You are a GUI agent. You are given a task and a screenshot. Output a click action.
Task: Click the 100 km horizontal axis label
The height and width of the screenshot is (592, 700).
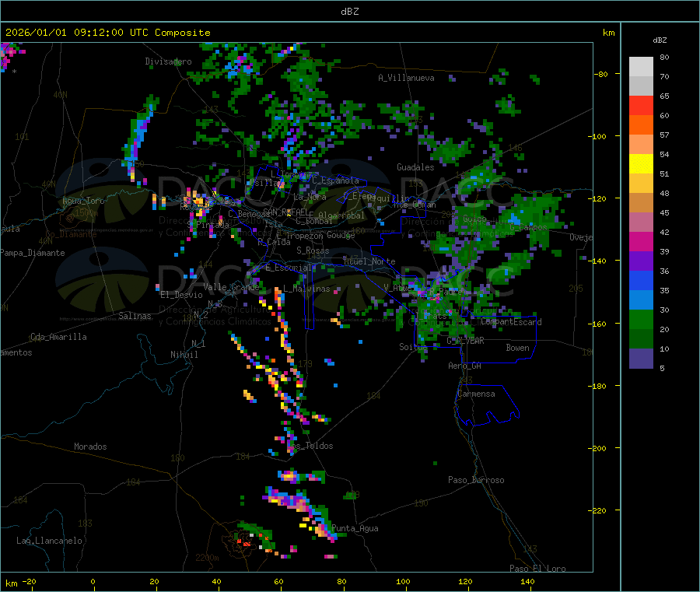pos(403,581)
